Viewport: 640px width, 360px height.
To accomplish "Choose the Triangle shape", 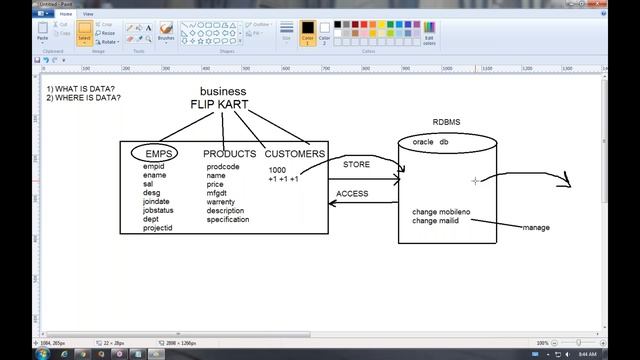I will coord(233,25).
